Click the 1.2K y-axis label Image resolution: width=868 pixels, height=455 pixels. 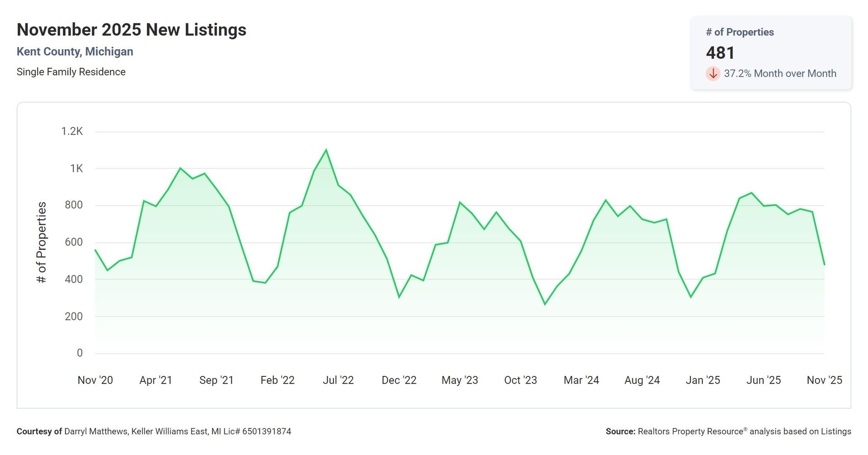pyautogui.click(x=72, y=131)
